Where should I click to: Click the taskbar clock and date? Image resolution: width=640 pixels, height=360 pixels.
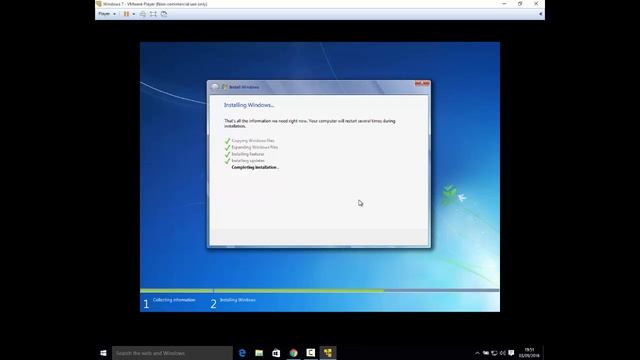(x=529, y=353)
